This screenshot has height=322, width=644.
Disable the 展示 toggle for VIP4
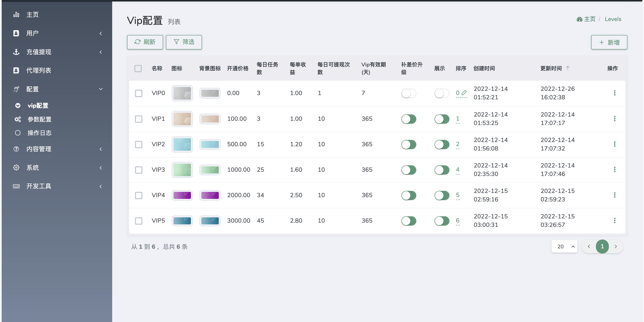point(442,195)
